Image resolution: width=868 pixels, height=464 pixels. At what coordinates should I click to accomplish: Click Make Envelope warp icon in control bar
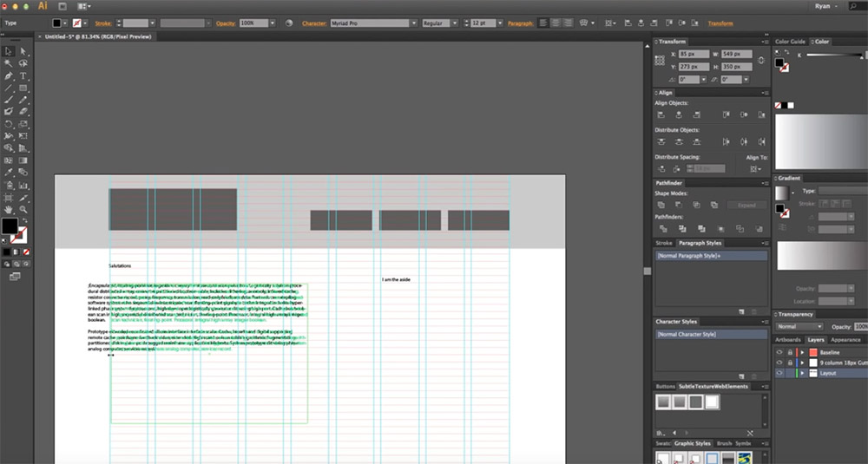(x=583, y=23)
